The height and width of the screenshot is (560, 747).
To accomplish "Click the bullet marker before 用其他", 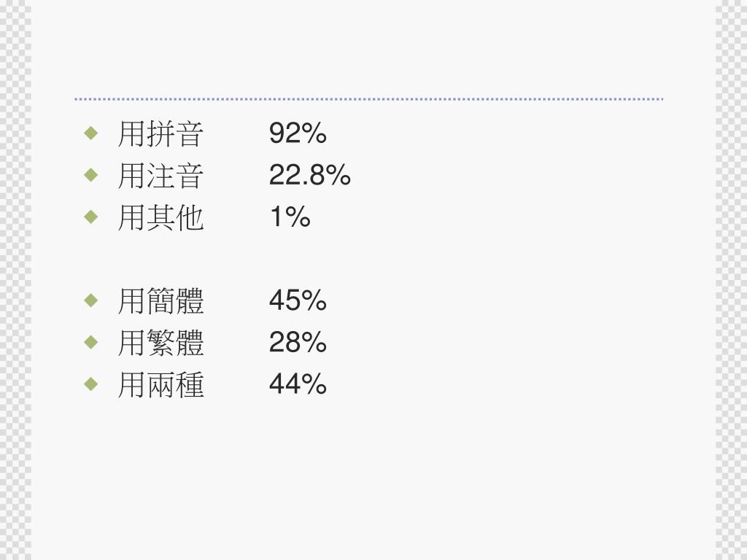I will pos(90,217).
